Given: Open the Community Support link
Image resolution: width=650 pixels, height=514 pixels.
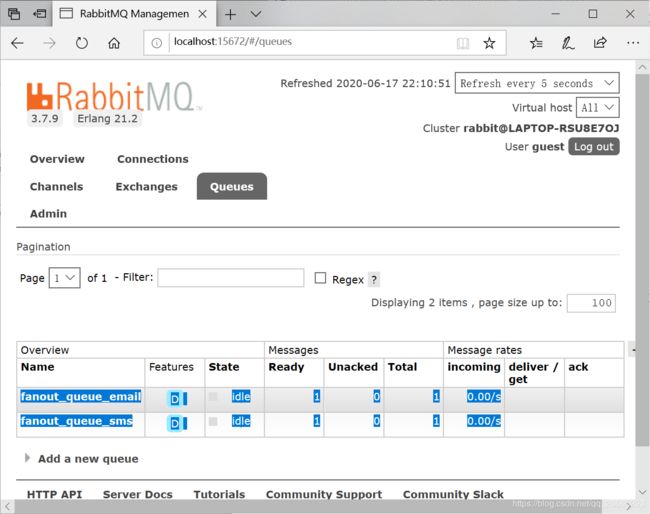Looking at the screenshot, I should click(324, 495).
